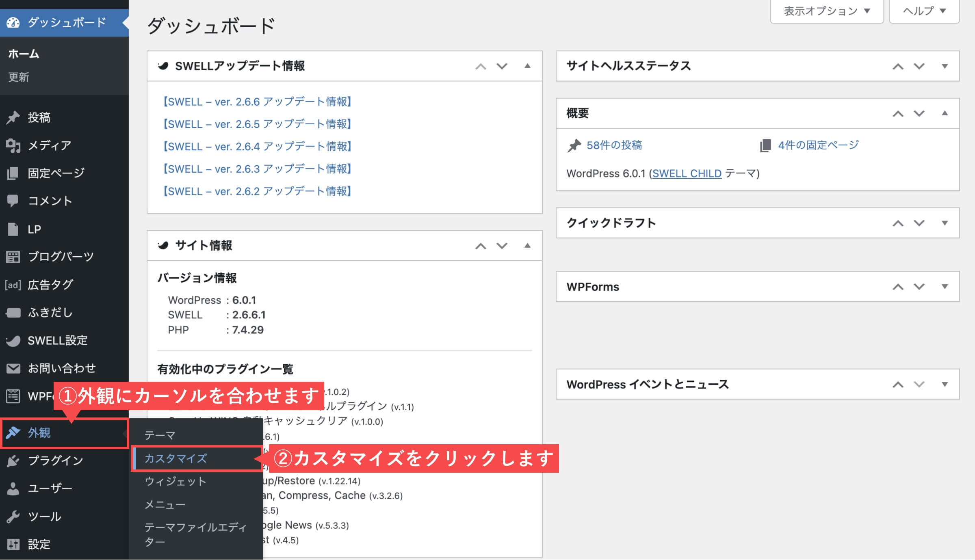Image resolution: width=975 pixels, height=560 pixels.
Task: Open the 表示オプション dropdown
Action: coord(827,11)
